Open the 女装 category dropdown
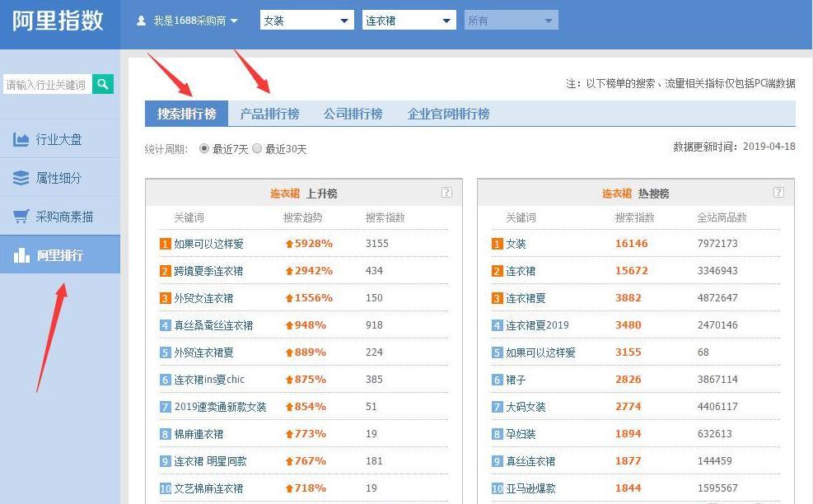 pos(306,19)
